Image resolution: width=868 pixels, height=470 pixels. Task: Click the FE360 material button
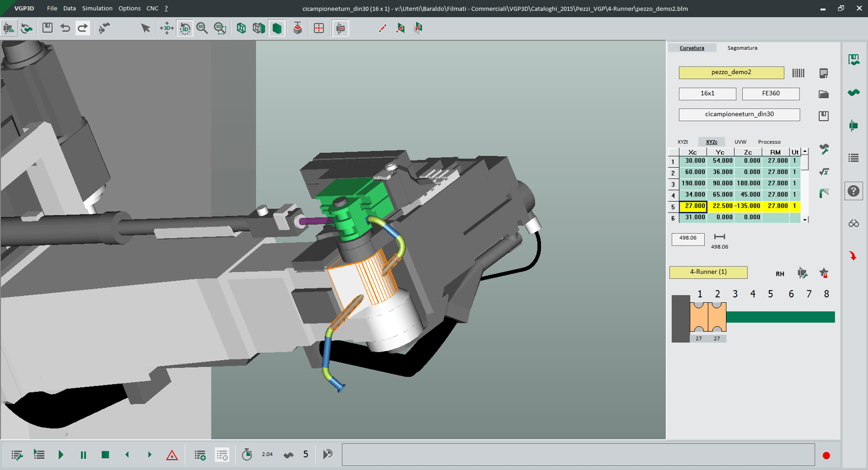tap(770, 93)
